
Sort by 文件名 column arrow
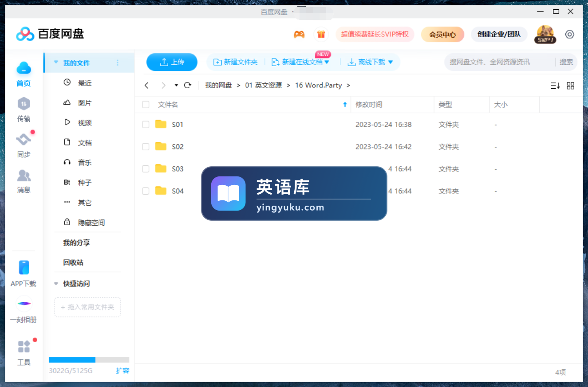tap(345, 105)
